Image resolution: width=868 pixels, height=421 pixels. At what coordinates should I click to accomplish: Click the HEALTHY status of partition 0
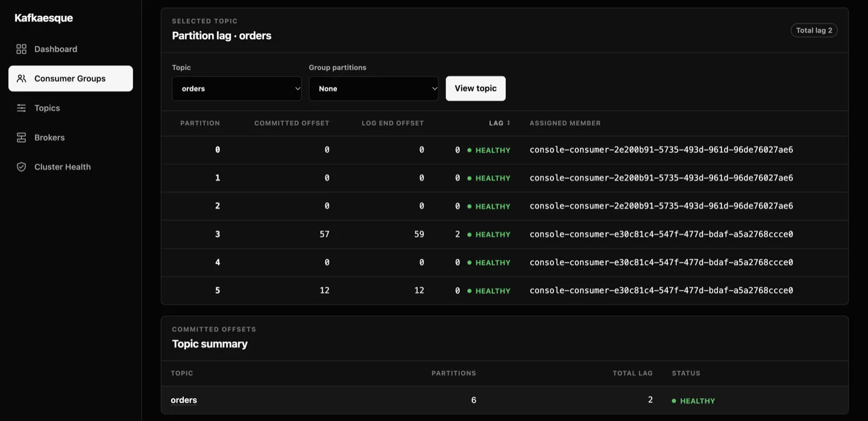(489, 151)
